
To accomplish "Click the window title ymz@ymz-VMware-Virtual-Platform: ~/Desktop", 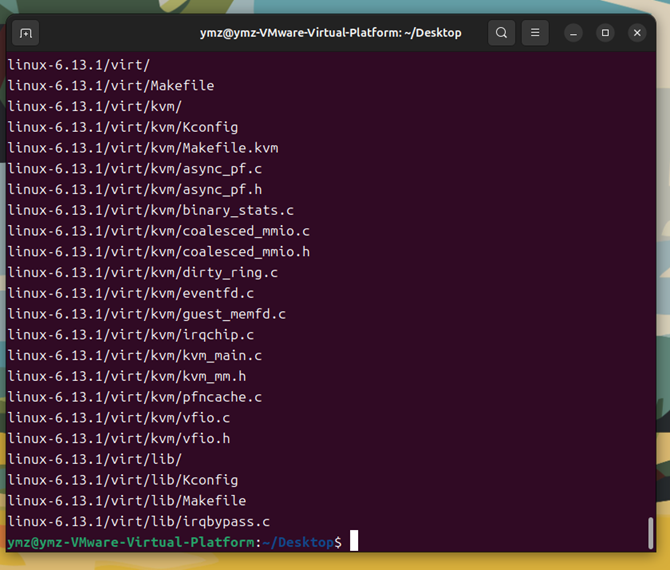I will [330, 33].
